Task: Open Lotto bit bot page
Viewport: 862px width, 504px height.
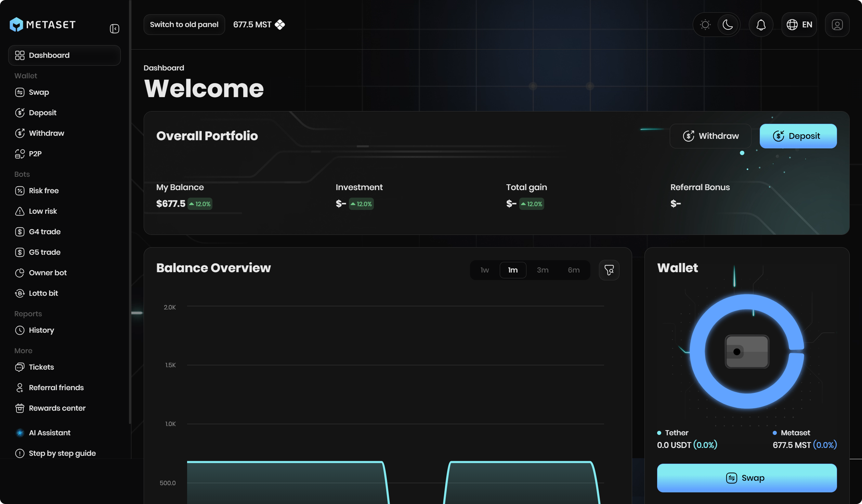Action: (x=43, y=293)
